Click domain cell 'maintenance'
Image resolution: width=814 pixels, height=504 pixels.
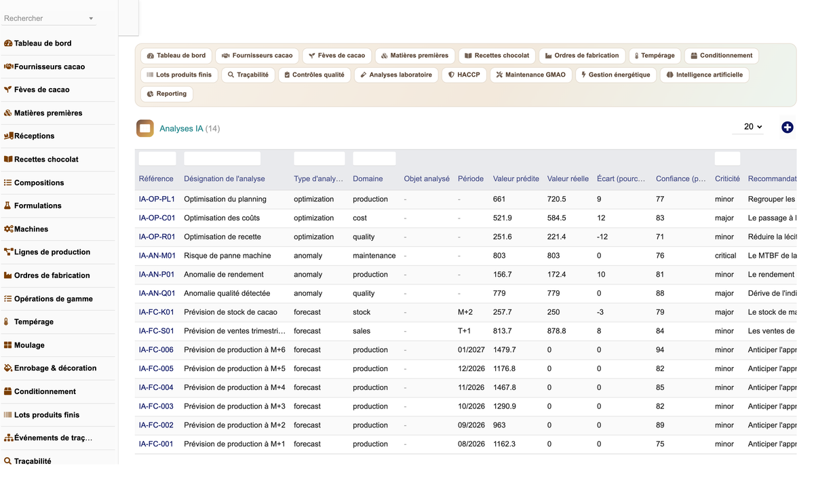coord(374,256)
